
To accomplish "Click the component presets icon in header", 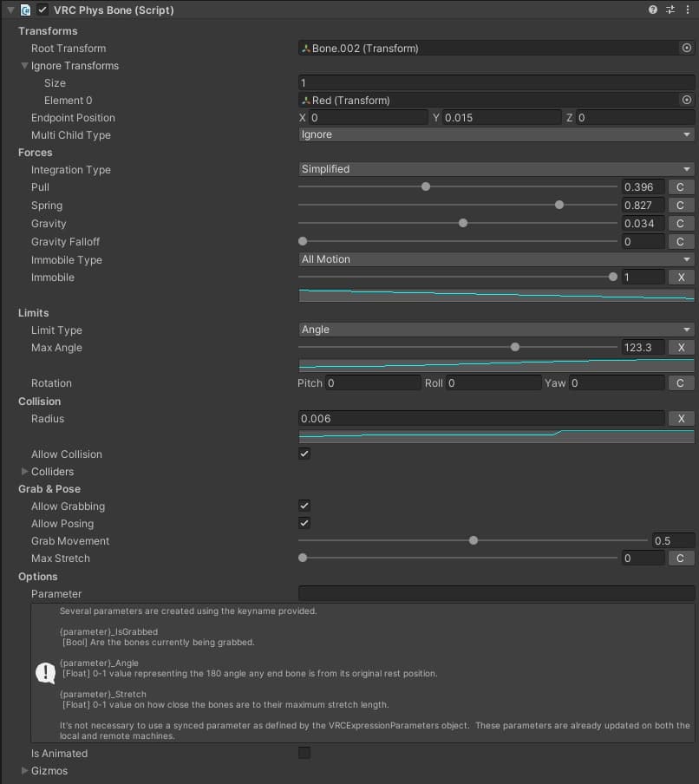I will [670, 10].
